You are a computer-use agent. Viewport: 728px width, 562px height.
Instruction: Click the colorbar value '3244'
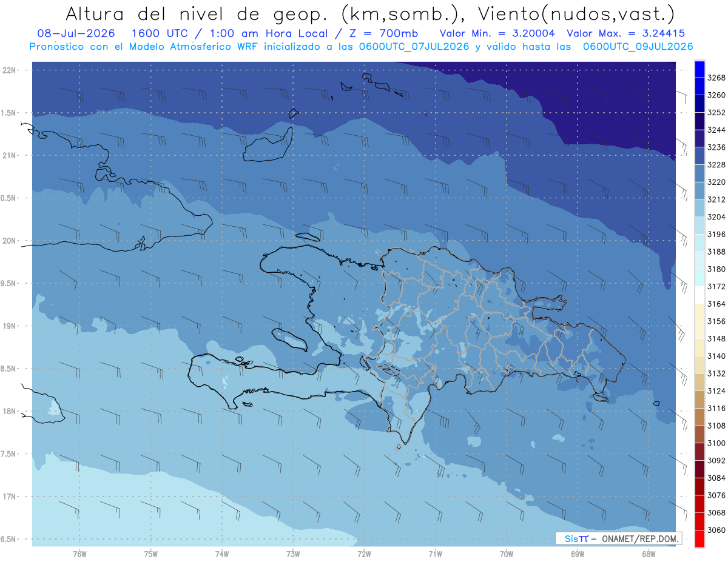coord(716,130)
